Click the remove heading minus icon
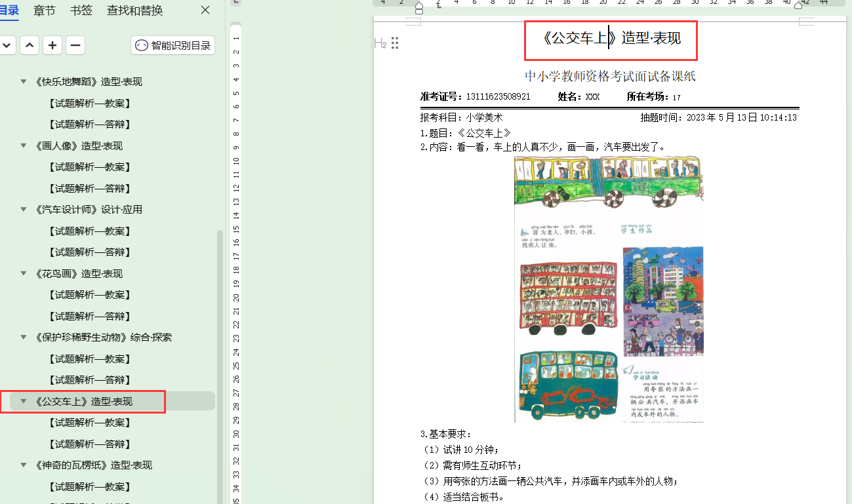This screenshot has height=504, width=852. tap(75, 45)
